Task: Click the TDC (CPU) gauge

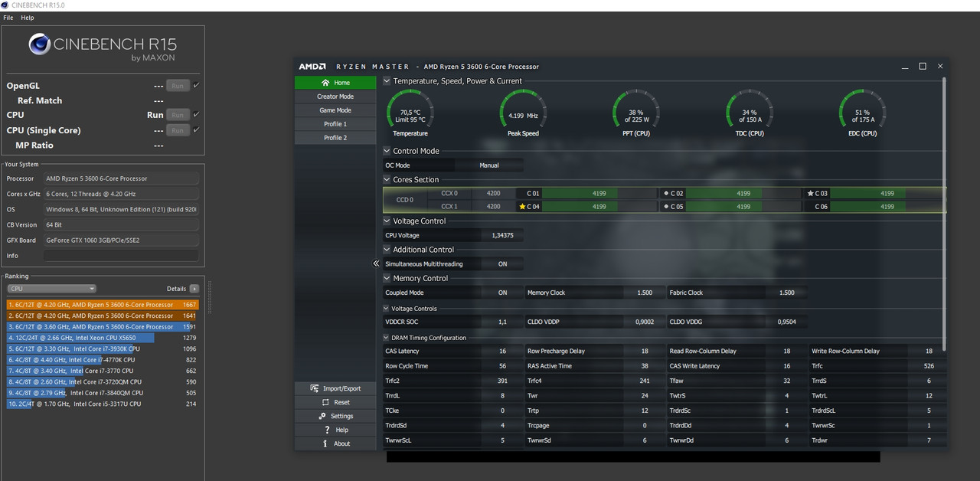Action: [749, 113]
